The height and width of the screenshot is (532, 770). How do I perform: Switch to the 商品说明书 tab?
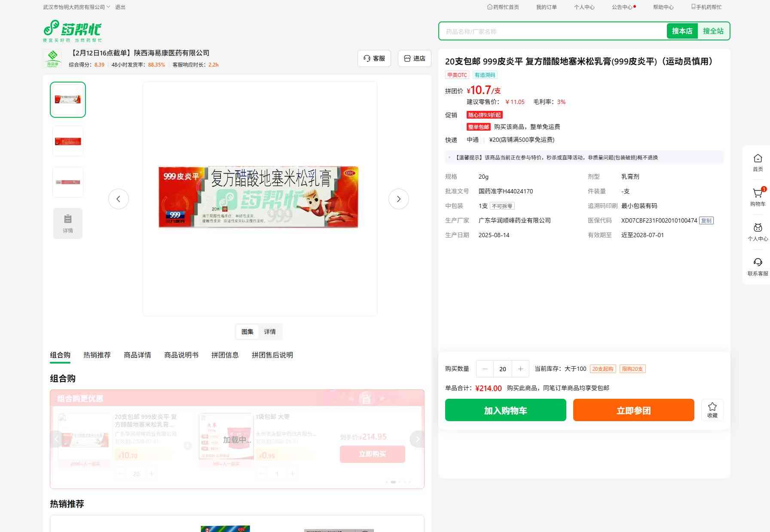click(x=181, y=355)
